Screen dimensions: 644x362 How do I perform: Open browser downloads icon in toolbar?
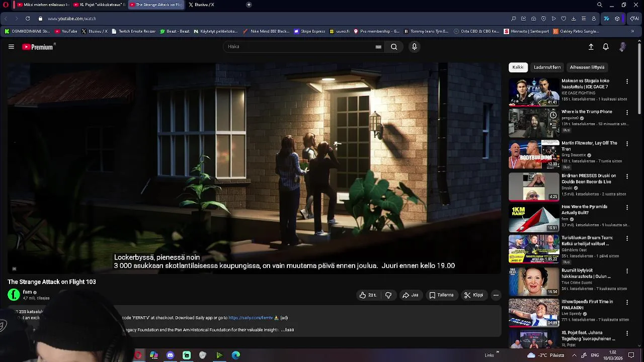click(574, 19)
